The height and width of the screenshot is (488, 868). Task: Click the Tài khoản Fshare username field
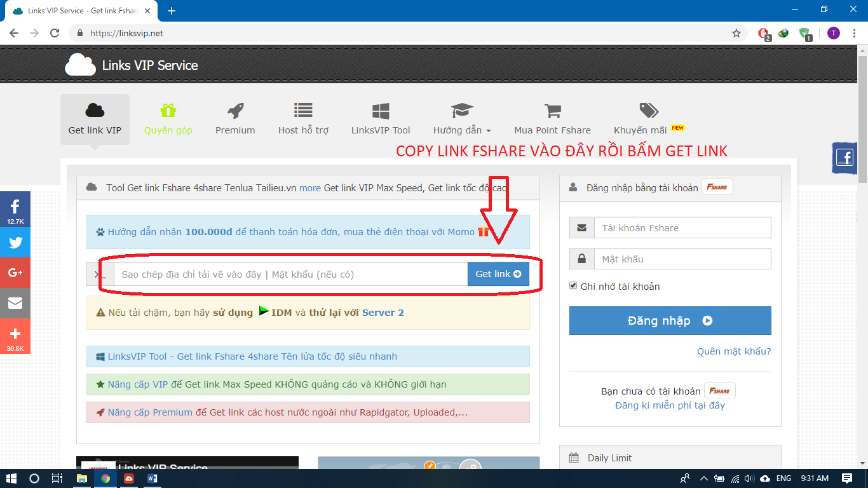click(682, 227)
